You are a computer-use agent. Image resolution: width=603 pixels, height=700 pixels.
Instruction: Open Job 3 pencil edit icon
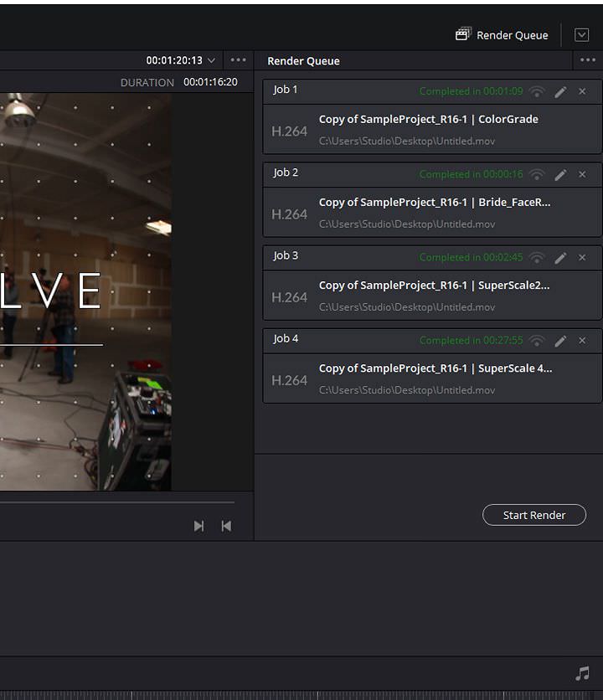pyautogui.click(x=560, y=257)
